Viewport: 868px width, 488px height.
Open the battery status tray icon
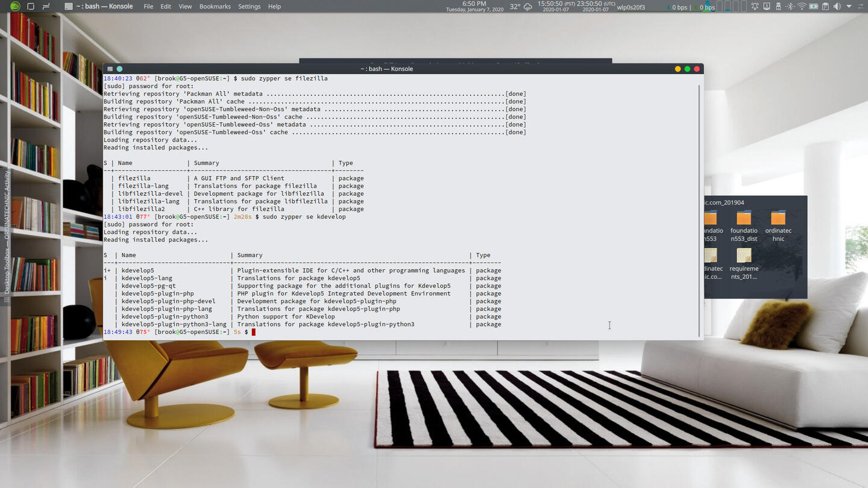(813, 7)
